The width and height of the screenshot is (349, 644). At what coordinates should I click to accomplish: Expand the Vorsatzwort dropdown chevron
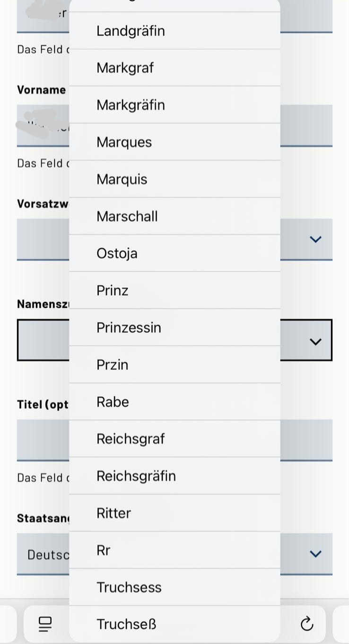pyautogui.click(x=315, y=239)
